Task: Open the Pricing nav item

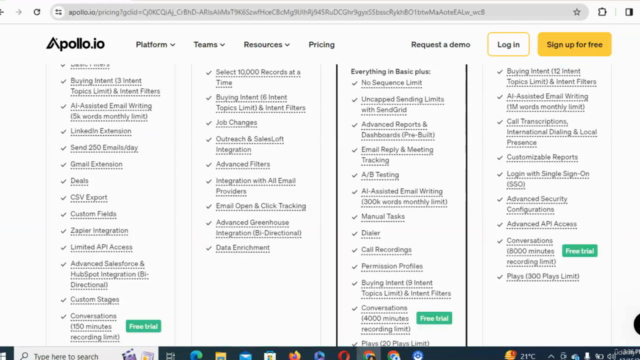Action: click(321, 44)
